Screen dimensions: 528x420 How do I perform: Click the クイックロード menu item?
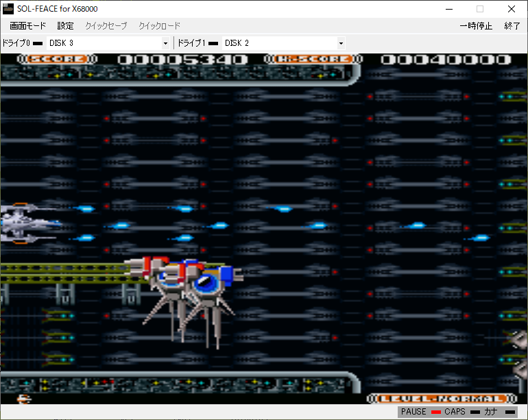point(159,26)
